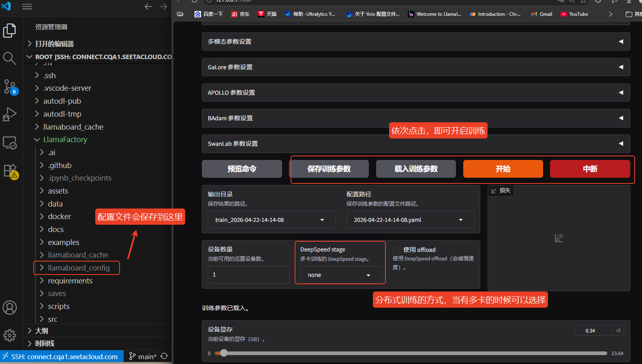Show more bookmarks with chevron
The image size is (642, 364).
610,14
